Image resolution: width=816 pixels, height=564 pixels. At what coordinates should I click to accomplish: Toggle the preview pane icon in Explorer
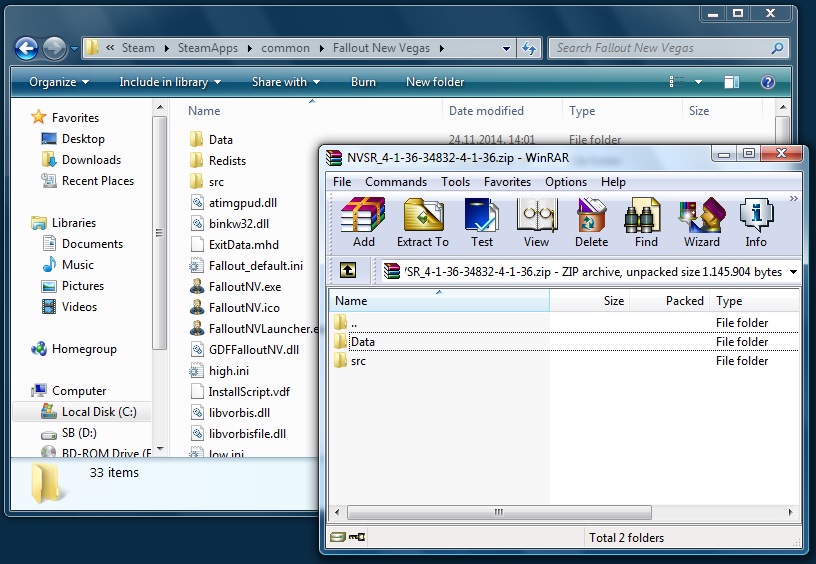732,82
